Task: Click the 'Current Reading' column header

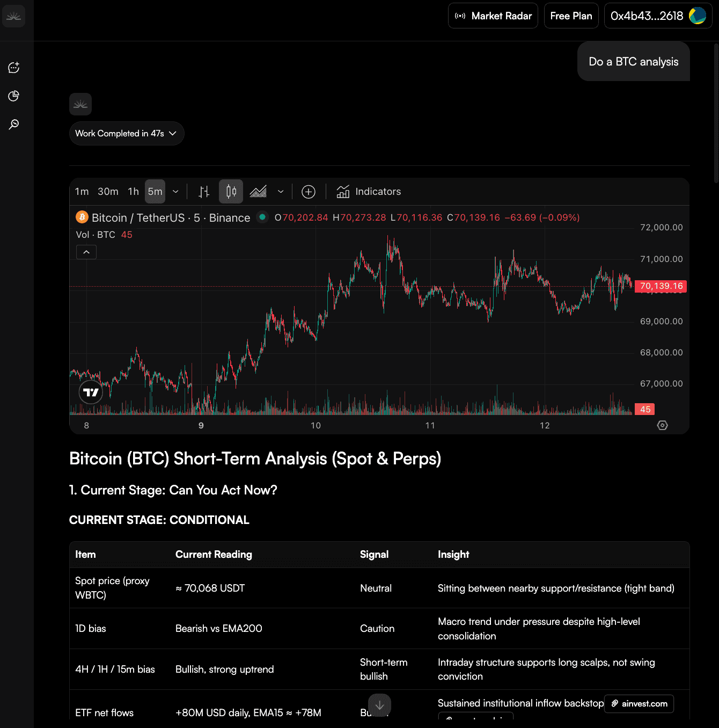Action: click(x=214, y=555)
